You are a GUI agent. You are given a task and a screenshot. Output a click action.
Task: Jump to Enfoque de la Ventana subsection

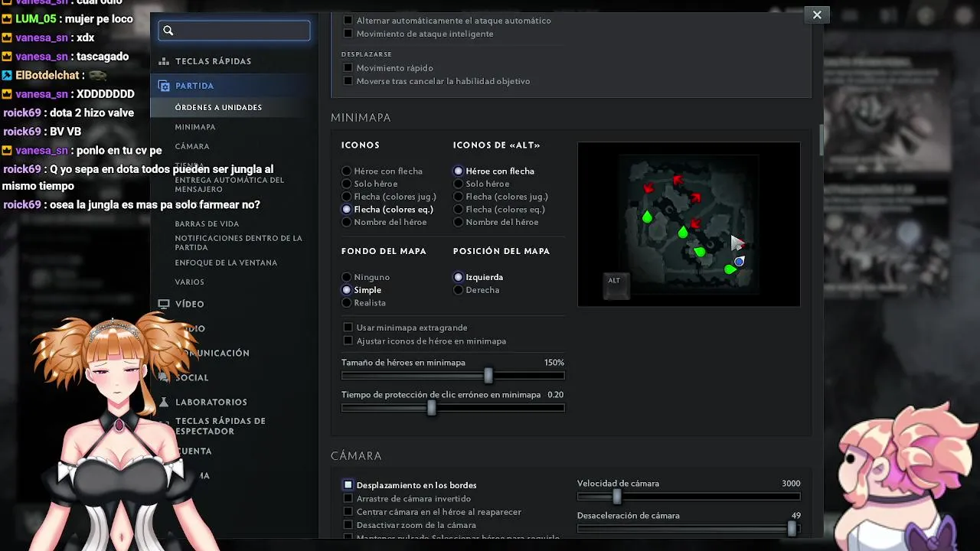click(x=226, y=262)
